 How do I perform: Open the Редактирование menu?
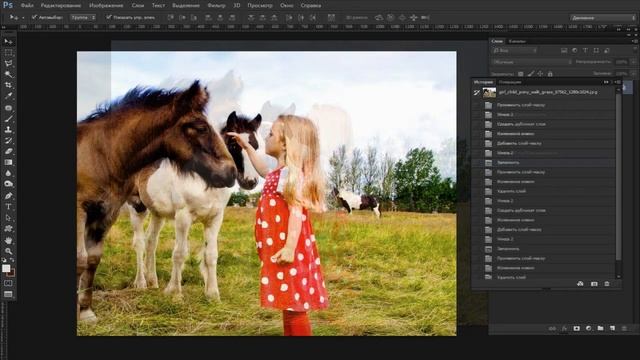pos(61,6)
